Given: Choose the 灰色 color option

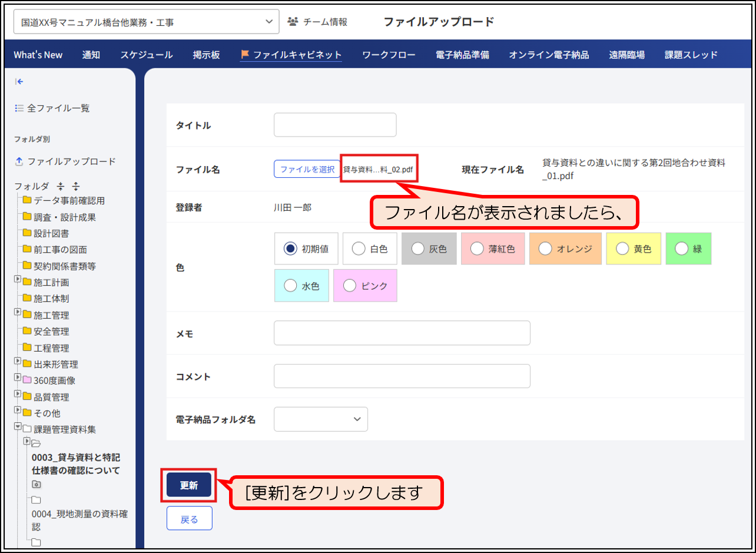Looking at the screenshot, I should [x=417, y=249].
